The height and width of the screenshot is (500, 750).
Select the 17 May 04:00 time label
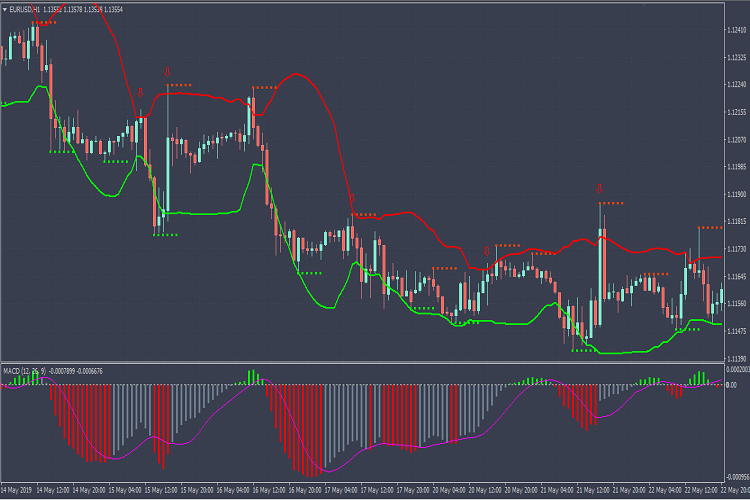pyautogui.click(x=341, y=490)
